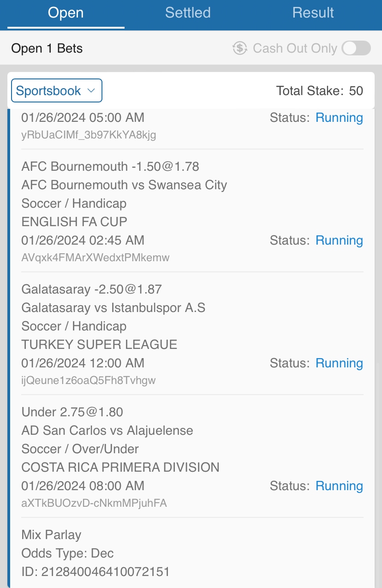Switch to the Result tab
382x588 pixels.
[x=313, y=13]
